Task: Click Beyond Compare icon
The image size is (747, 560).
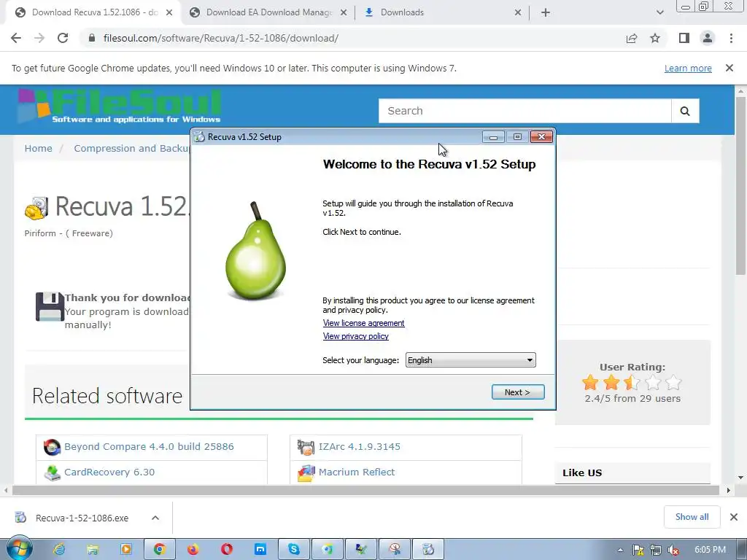Action: tap(52, 447)
